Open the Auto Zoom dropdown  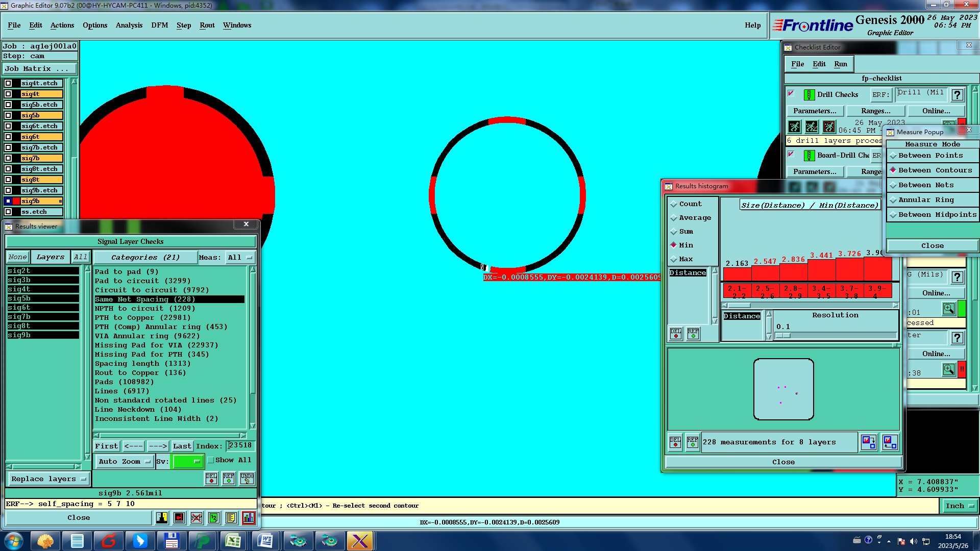pyautogui.click(x=125, y=461)
